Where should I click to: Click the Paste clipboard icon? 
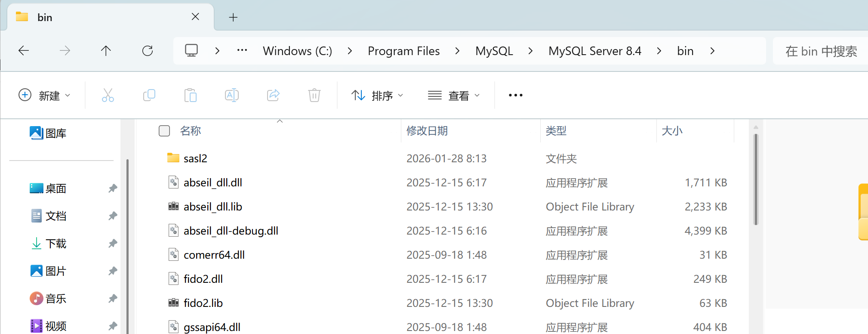[190, 95]
